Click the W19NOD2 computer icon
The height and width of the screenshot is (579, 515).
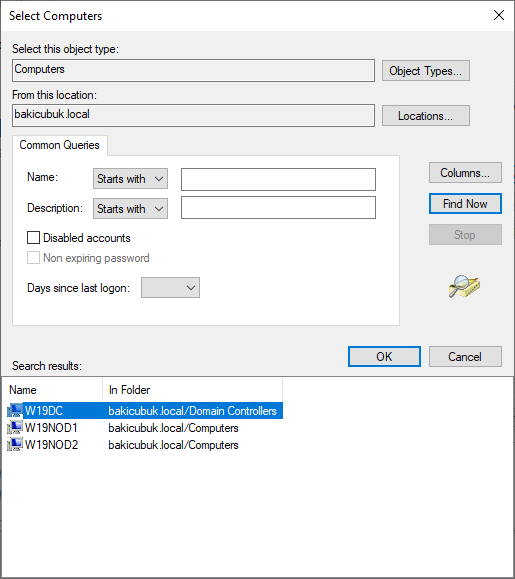[15, 445]
